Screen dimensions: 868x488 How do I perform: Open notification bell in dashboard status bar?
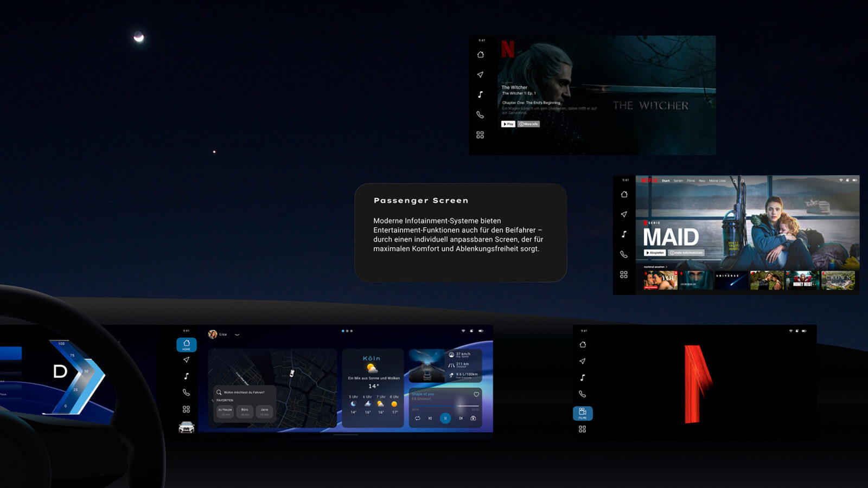point(471,331)
